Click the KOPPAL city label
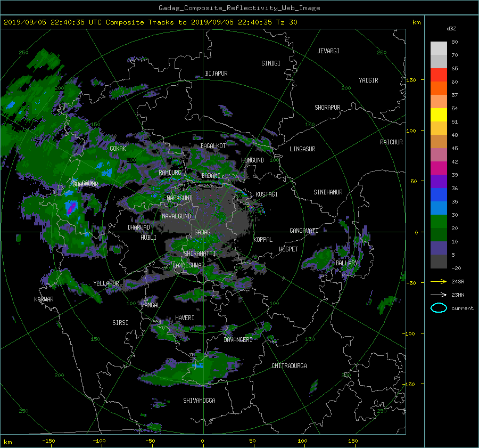The image size is (479, 448). [x=263, y=240]
